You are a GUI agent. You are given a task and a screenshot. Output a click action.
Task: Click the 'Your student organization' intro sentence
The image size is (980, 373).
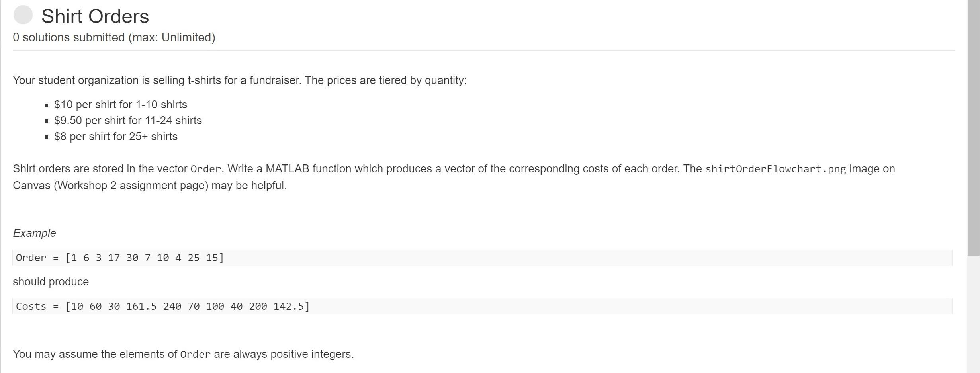[x=240, y=80]
